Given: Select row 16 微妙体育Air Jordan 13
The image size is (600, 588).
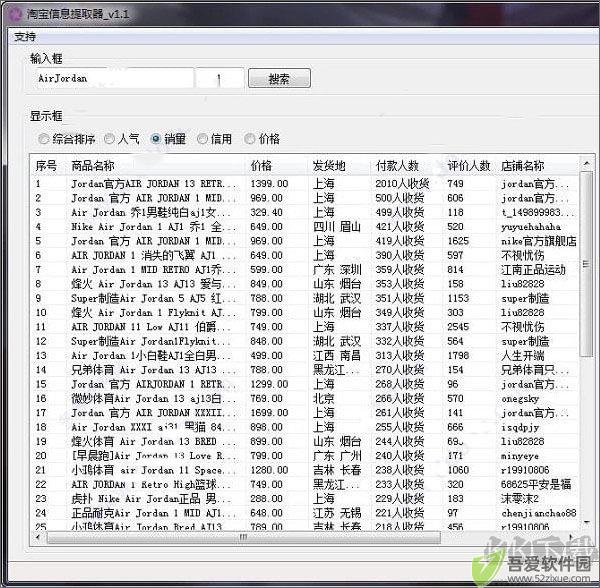Looking at the screenshot, I should [x=304, y=399].
